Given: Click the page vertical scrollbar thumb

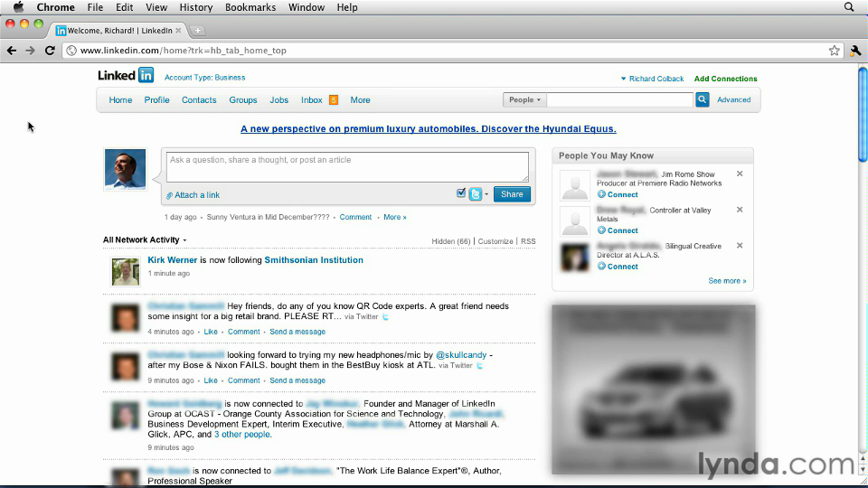Looking at the screenshot, I should (x=863, y=114).
